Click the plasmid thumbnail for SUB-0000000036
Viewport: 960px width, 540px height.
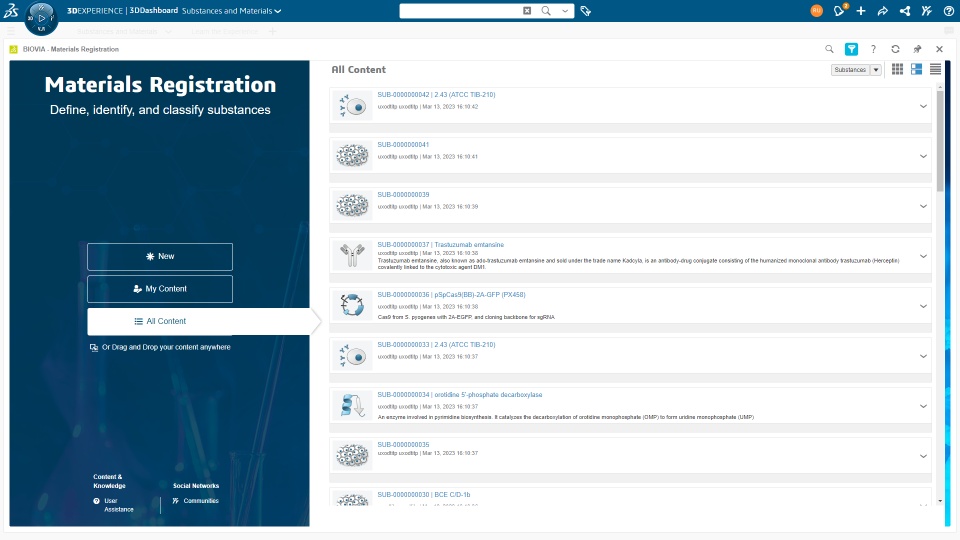(x=352, y=306)
